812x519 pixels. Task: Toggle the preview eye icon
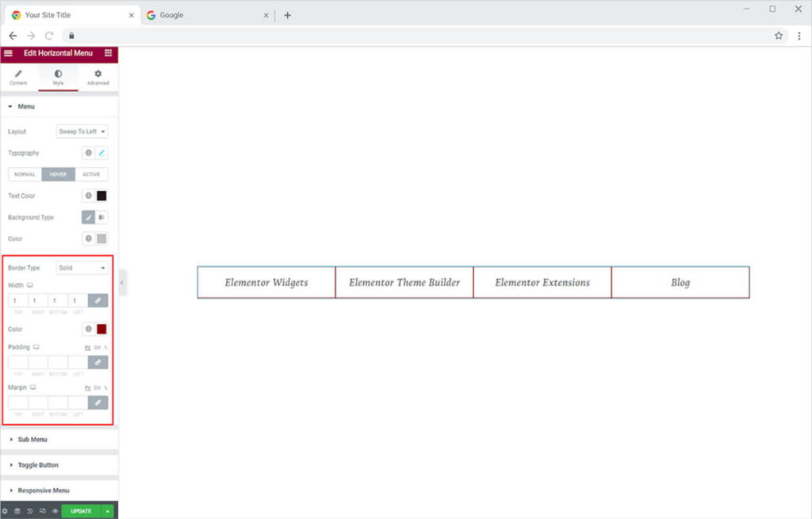tap(55, 511)
